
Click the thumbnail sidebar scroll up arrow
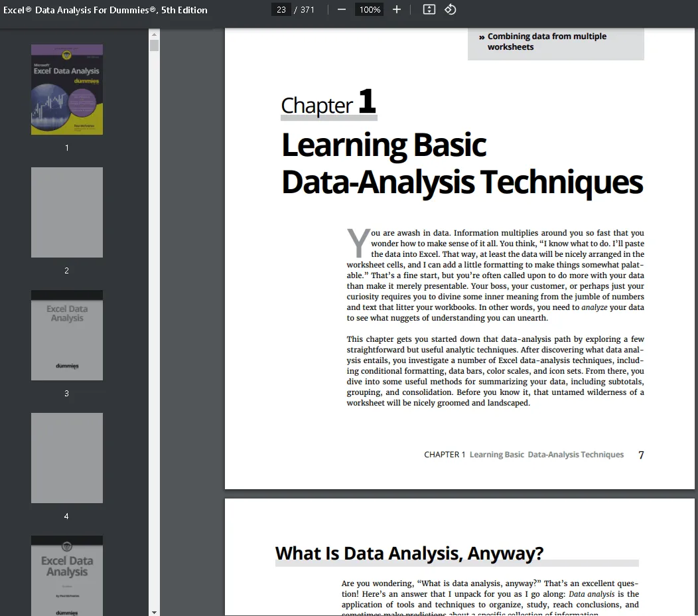(x=155, y=34)
